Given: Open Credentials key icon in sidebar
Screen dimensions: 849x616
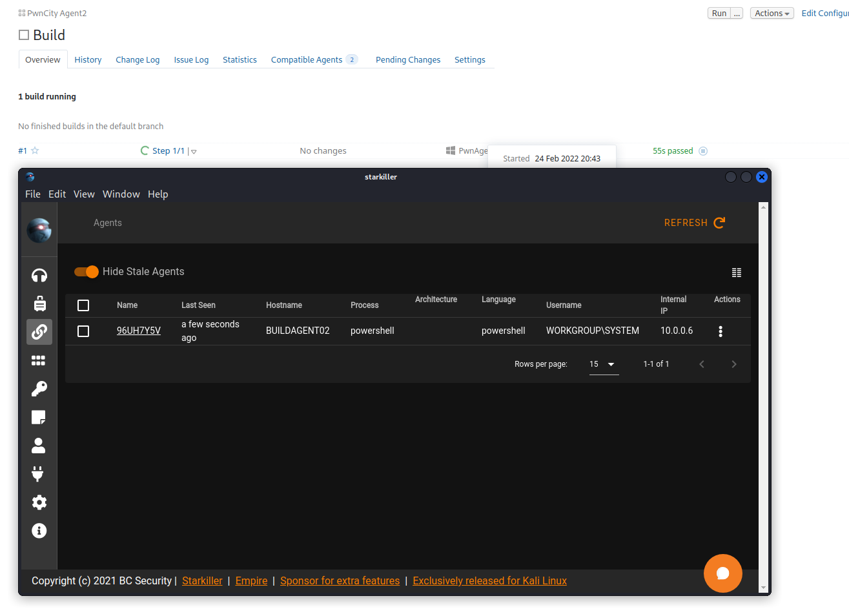Looking at the screenshot, I should pyautogui.click(x=39, y=389).
